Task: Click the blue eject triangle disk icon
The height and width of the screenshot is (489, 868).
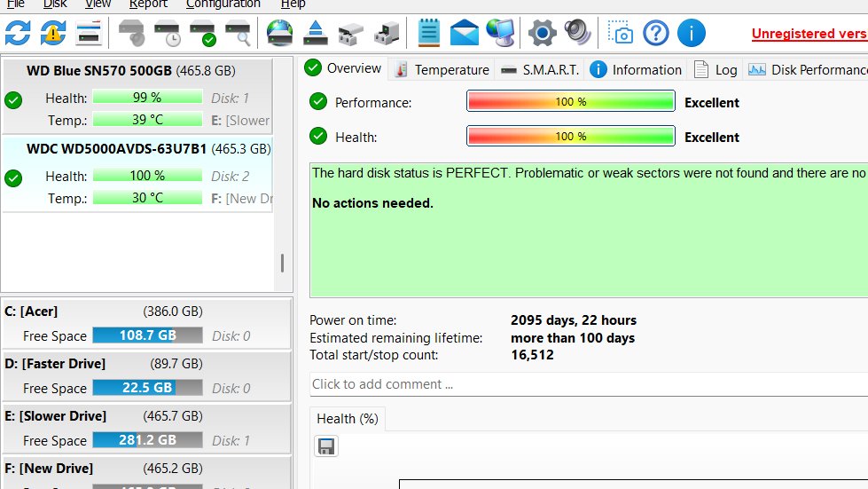Action: point(315,33)
